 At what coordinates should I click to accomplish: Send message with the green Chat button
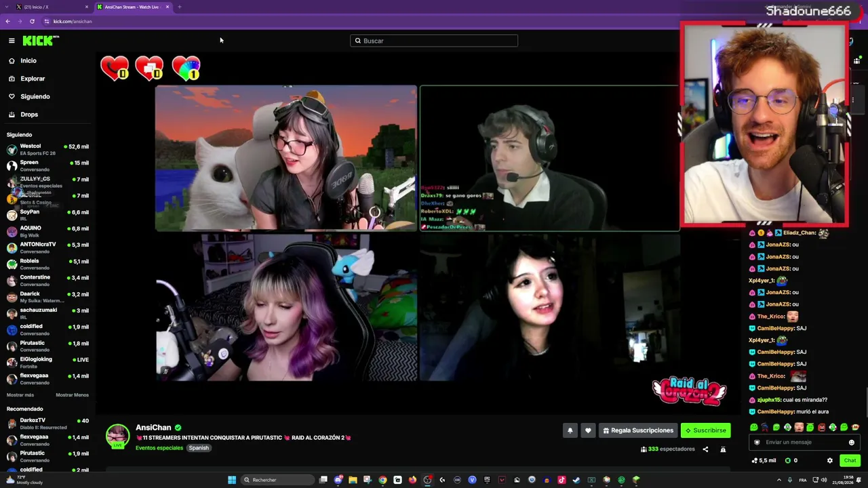850,461
